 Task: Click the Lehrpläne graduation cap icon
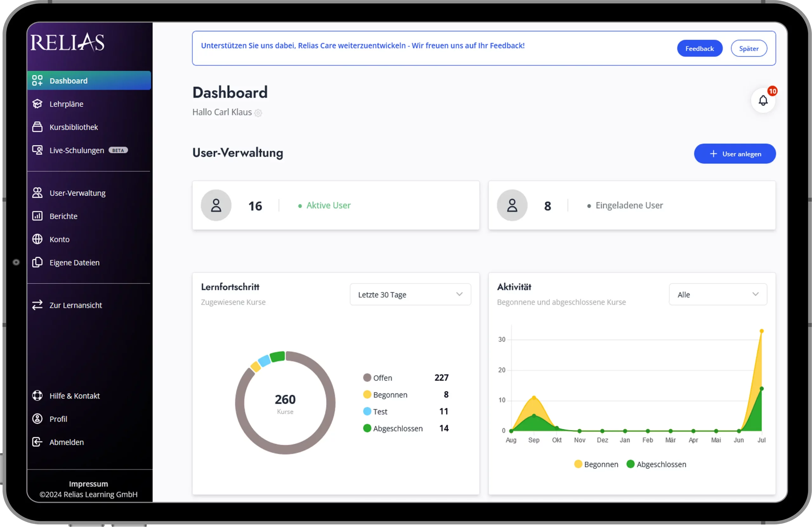(37, 104)
